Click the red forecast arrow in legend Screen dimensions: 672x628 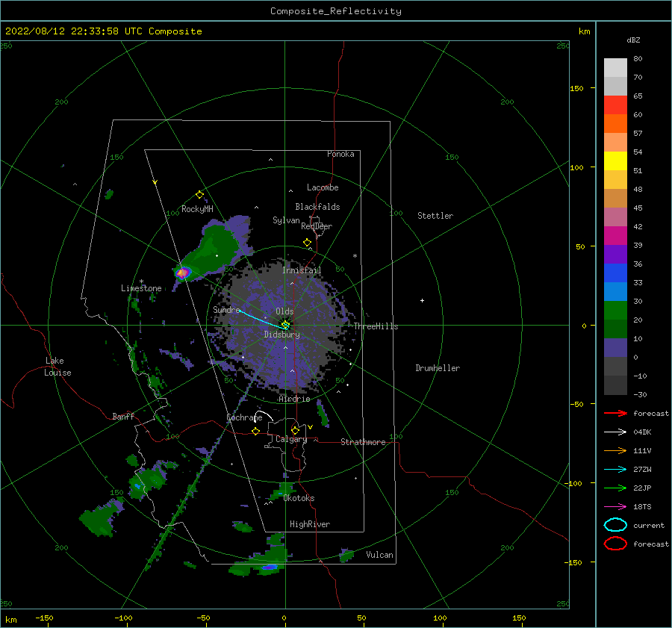pyautogui.click(x=615, y=413)
